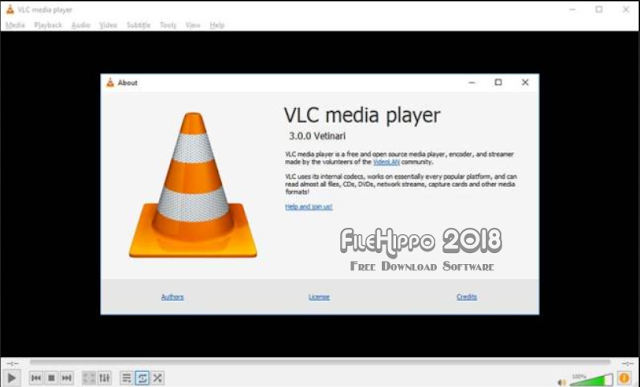Toggle shuffle random playback
The width and height of the screenshot is (640, 387).
point(158,378)
